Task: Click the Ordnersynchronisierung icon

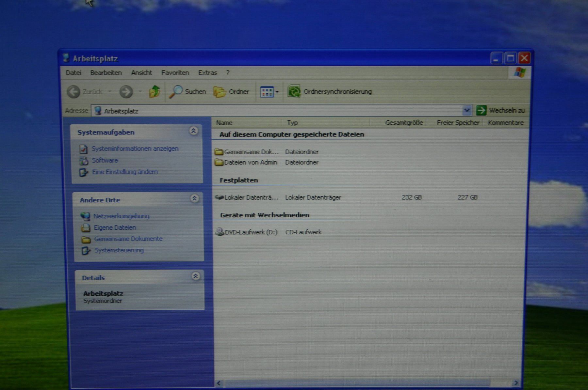Action: tap(294, 91)
